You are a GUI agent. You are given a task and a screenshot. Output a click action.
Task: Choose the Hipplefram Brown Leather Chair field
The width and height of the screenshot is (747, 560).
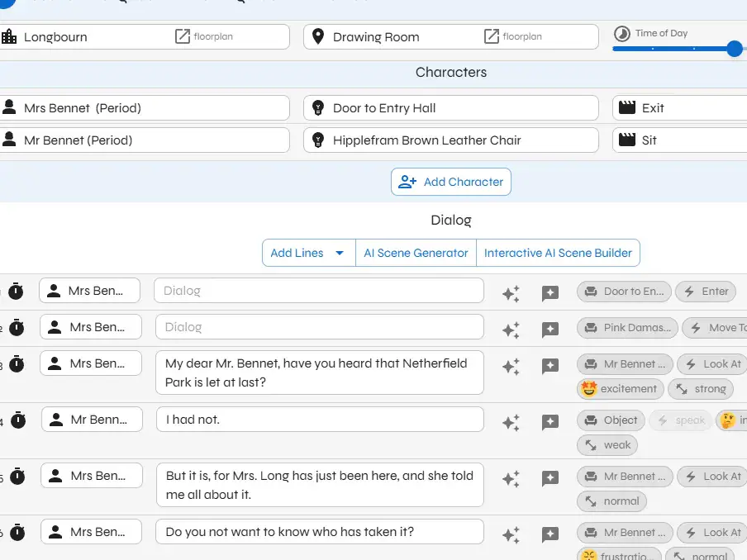(450, 140)
